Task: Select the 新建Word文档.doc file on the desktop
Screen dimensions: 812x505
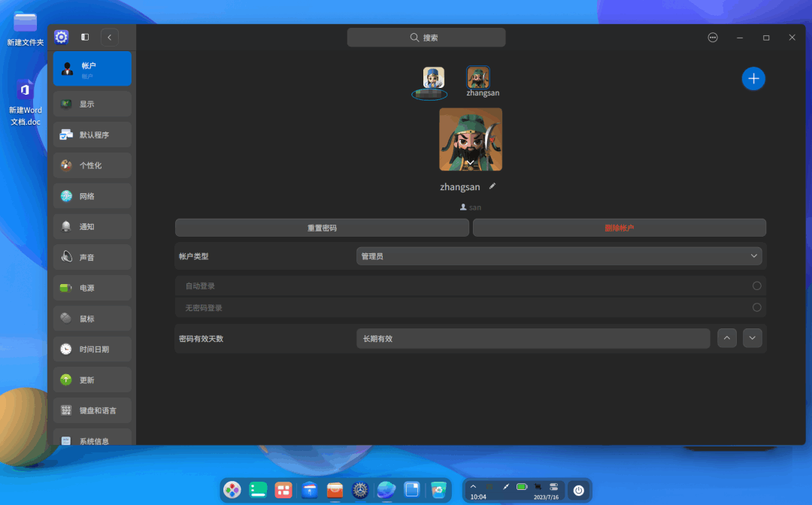Action: pos(25,103)
